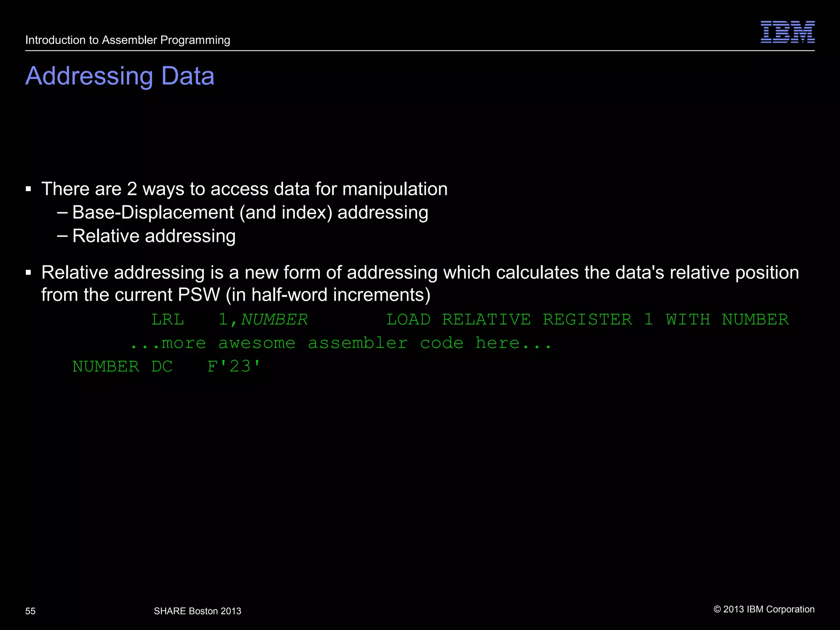Select the 'Relative addressing' sub-bullet
Viewport: 840px width, 630px height.
click(x=154, y=236)
